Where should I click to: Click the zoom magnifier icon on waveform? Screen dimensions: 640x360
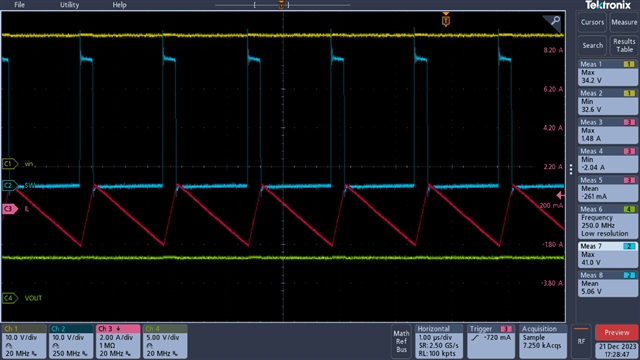click(x=555, y=21)
